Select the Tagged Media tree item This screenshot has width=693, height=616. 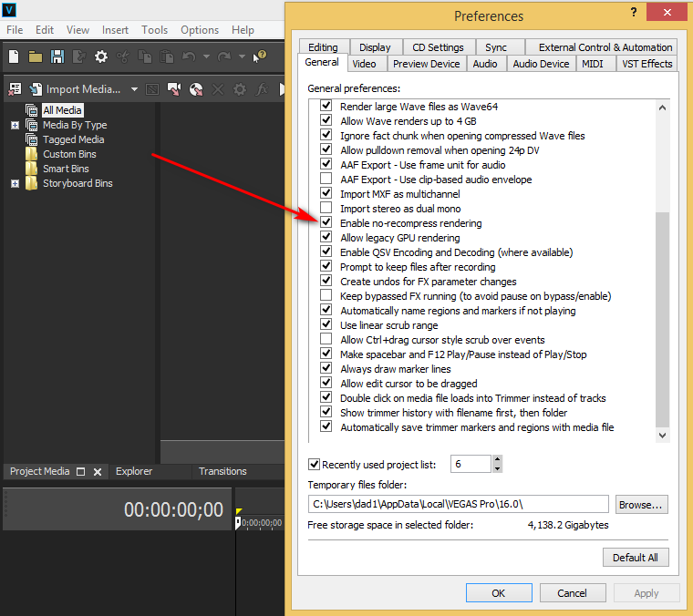click(x=73, y=139)
